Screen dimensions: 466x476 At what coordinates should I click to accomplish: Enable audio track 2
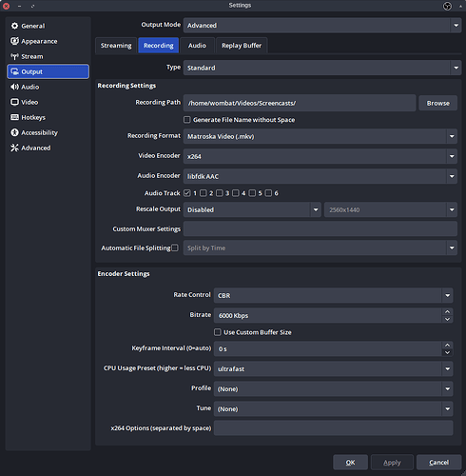(x=204, y=193)
